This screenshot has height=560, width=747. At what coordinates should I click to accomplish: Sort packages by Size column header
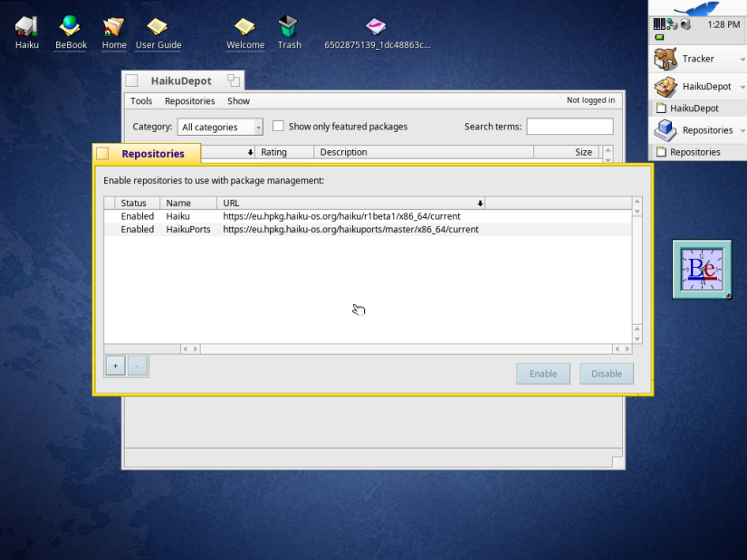click(566, 152)
